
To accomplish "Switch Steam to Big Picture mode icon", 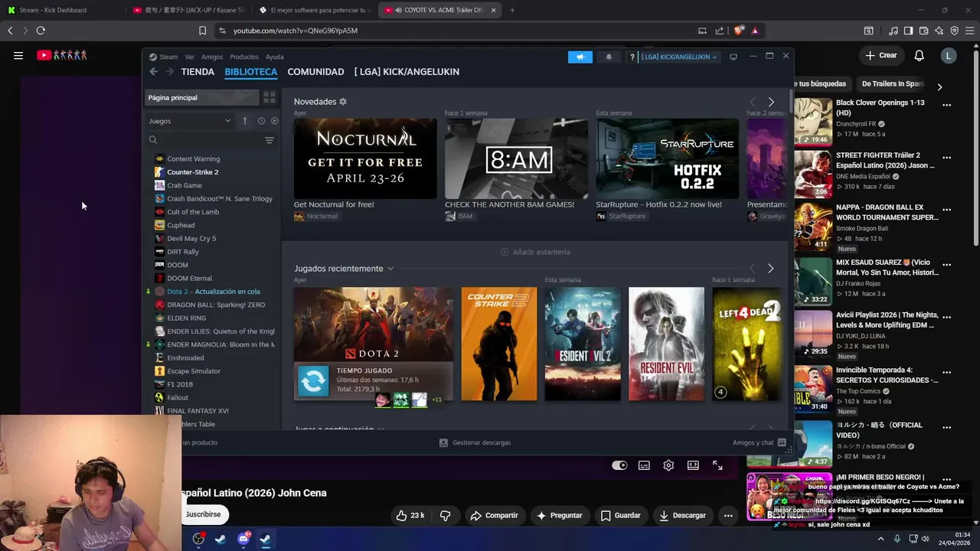I will click(x=733, y=57).
